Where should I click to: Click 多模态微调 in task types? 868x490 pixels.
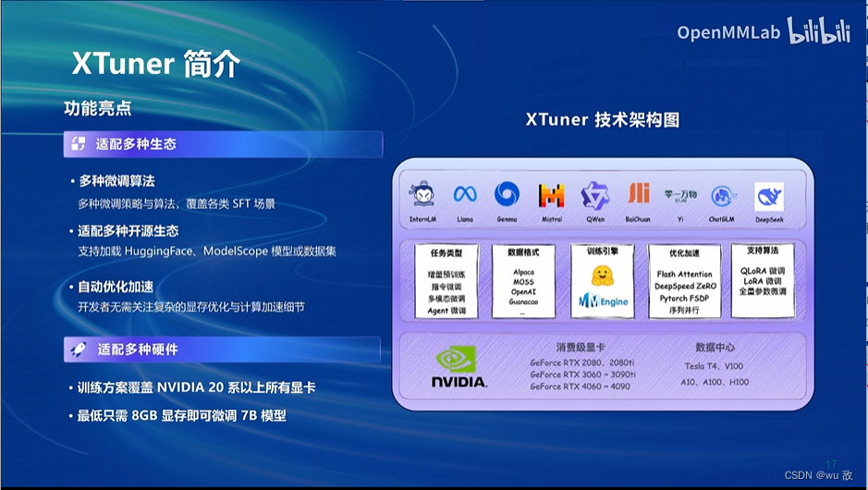[446, 299]
